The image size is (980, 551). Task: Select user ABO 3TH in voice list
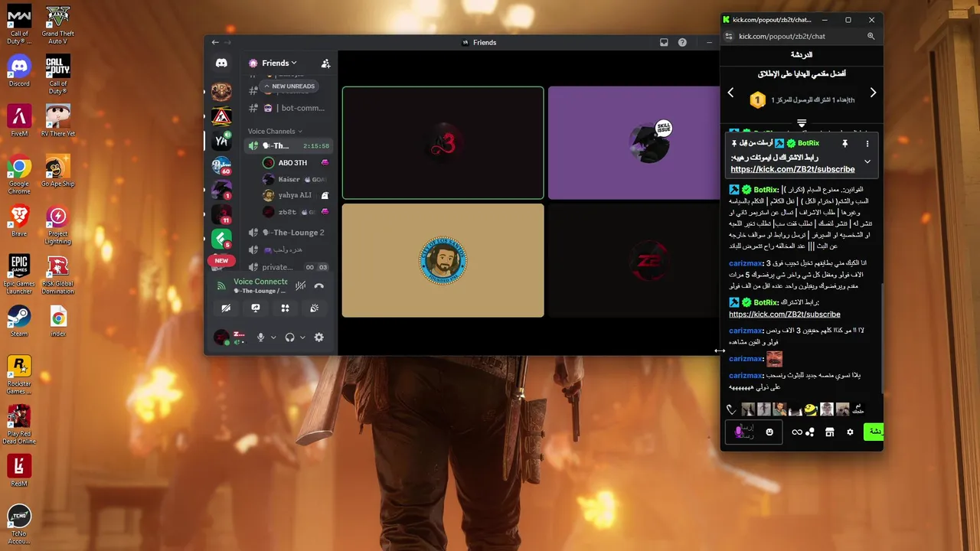click(295, 163)
